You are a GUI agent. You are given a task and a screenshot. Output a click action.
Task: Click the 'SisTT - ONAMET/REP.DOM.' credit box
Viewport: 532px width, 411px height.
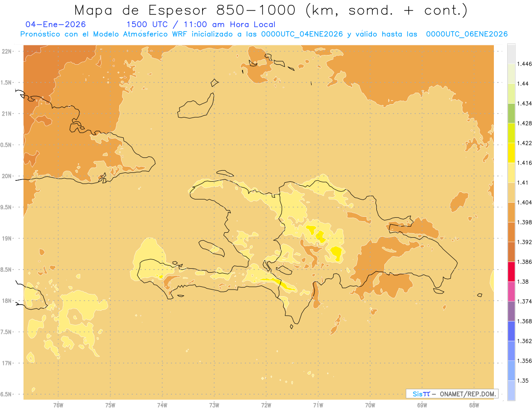452,394
